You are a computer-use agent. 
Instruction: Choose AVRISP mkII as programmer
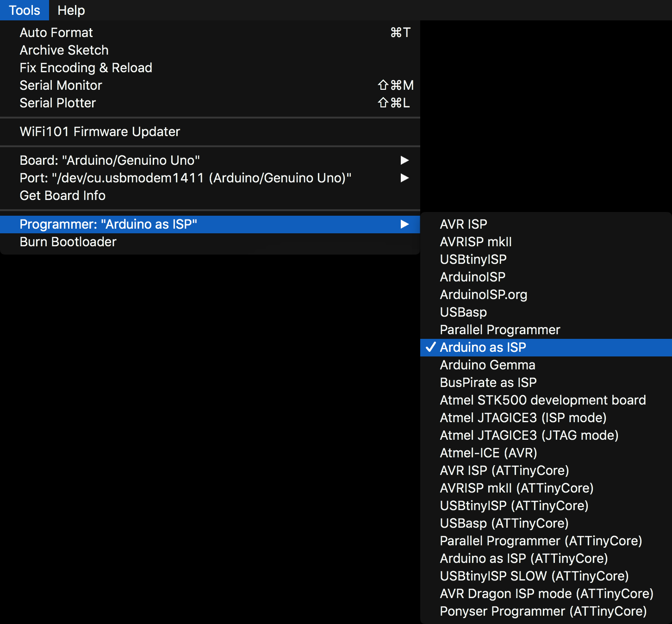[x=476, y=242]
